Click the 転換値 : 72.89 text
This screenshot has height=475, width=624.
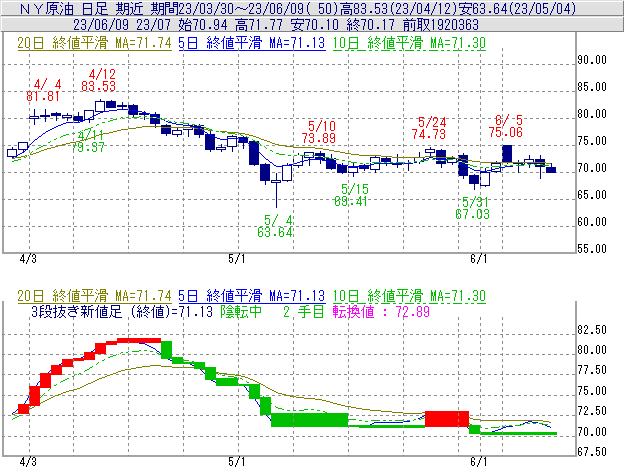click(381, 311)
